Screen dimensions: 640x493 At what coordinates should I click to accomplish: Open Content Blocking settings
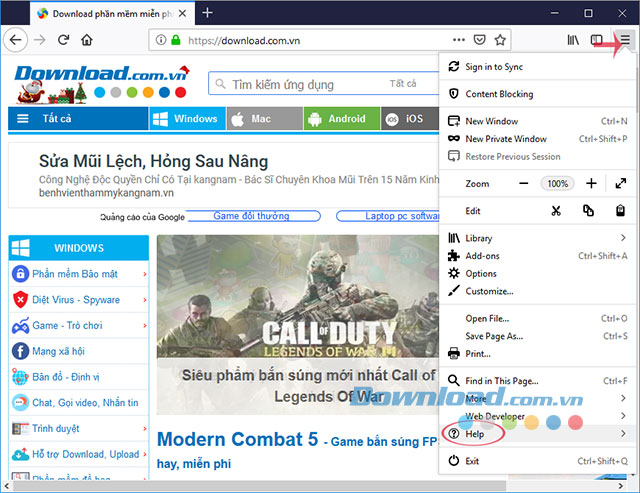pyautogui.click(x=537, y=94)
